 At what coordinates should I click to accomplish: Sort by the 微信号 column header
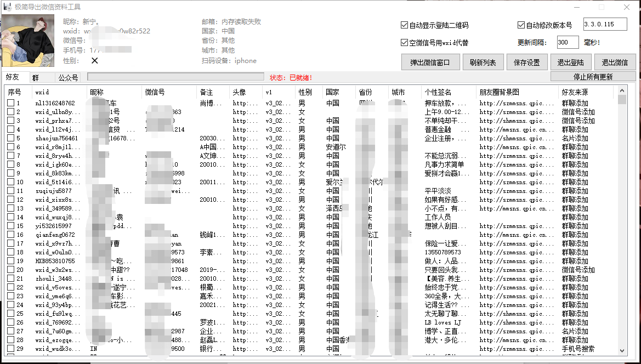click(x=169, y=92)
